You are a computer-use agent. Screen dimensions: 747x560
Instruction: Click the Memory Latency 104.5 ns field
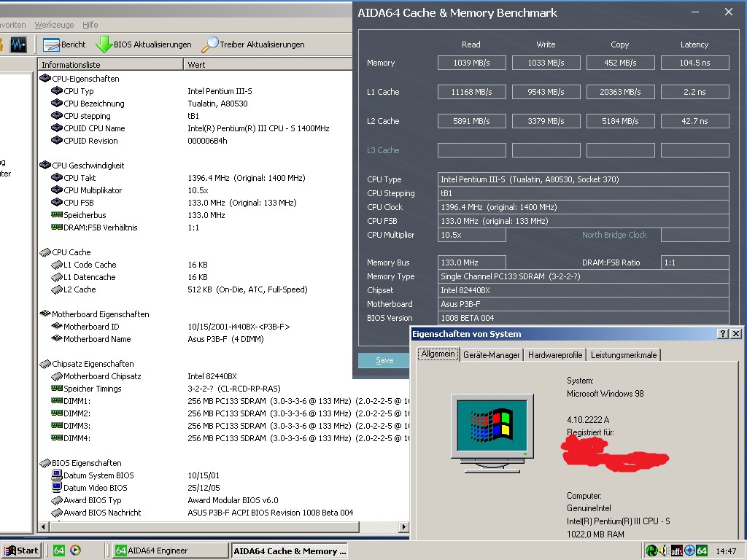pyautogui.click(x=694, y=63)
